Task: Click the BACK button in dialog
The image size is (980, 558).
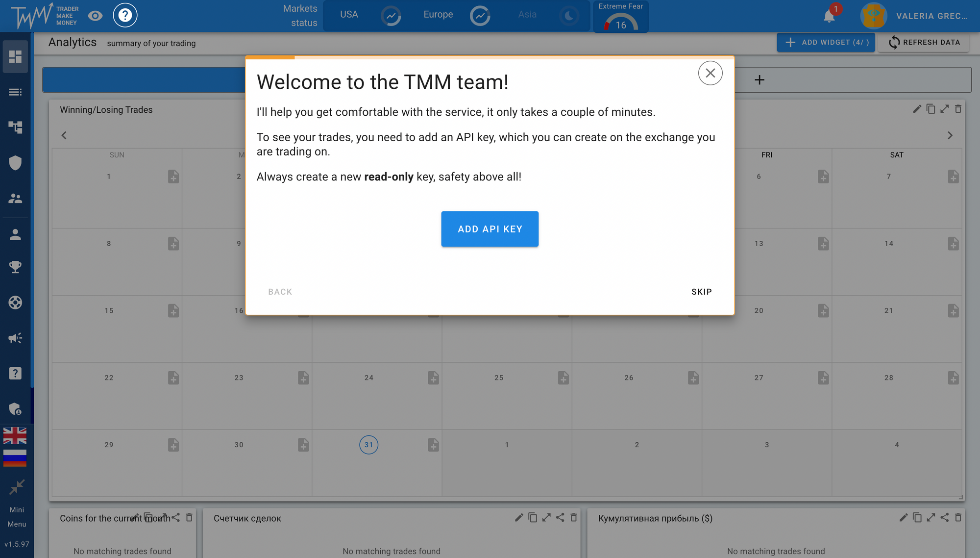Action: [280, 292]
